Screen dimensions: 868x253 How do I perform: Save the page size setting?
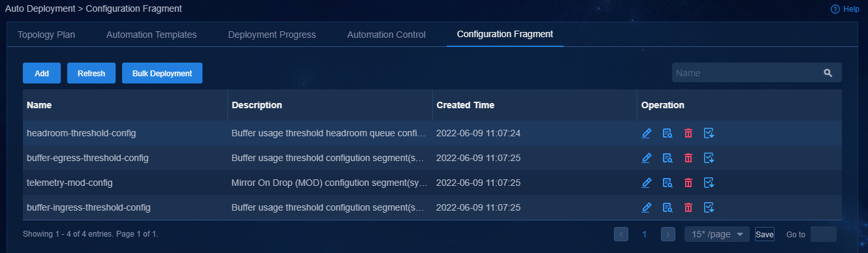pos(765,234)
